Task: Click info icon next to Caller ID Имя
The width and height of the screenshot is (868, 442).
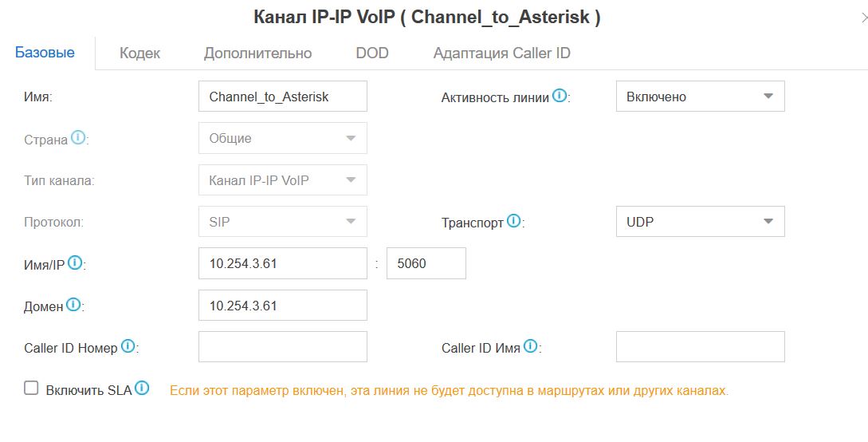Action: point(530,346)
